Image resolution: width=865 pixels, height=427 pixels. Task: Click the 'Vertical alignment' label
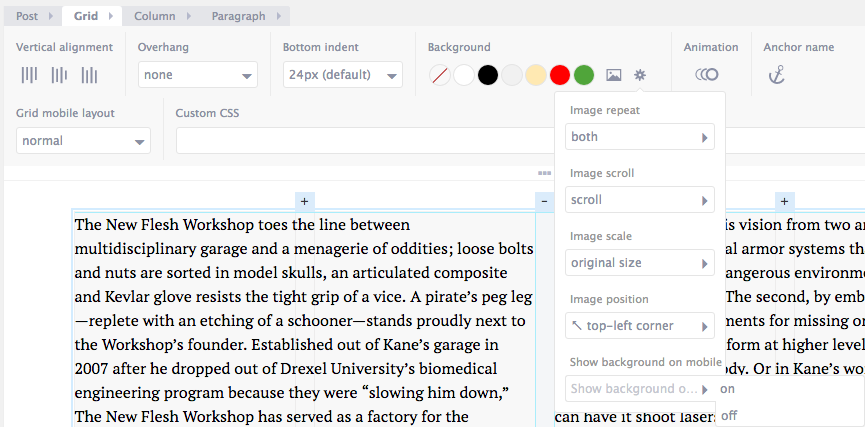(65, 47)
